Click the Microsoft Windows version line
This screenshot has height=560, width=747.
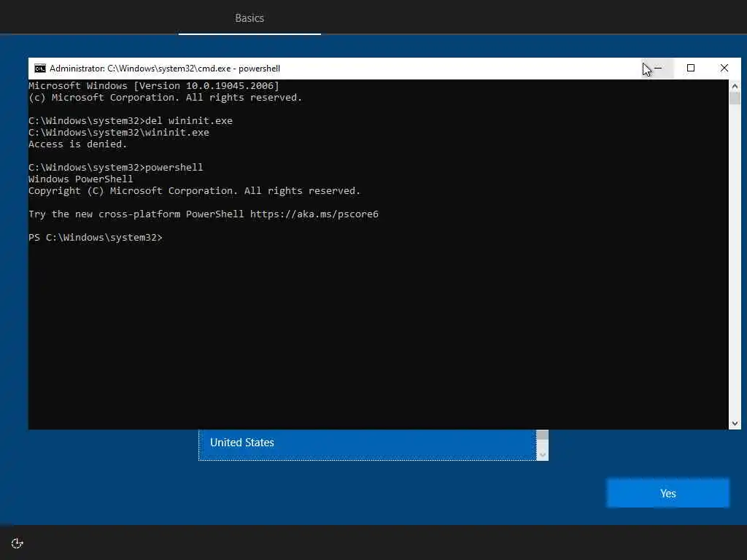[154, 86]
